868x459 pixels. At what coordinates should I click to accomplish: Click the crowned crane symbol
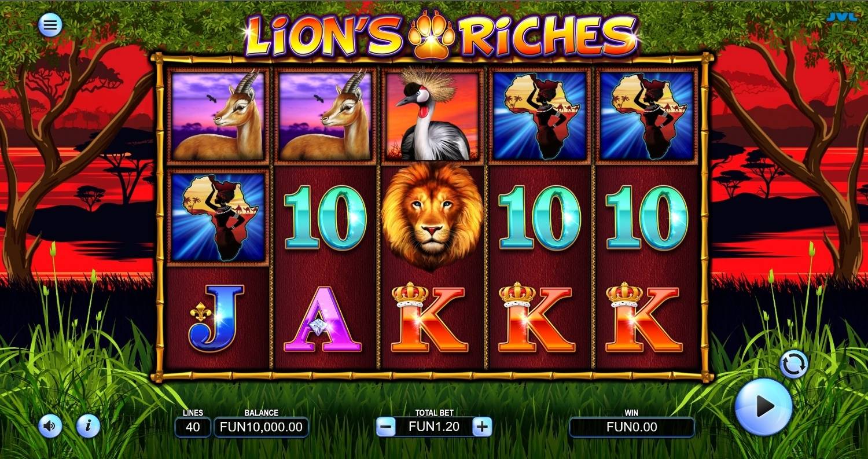point(432,115)
